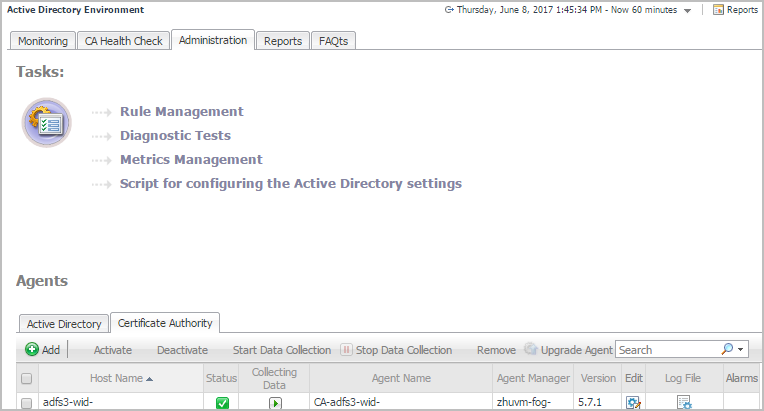Click the Collecting Data play icon

pos(275,403)
